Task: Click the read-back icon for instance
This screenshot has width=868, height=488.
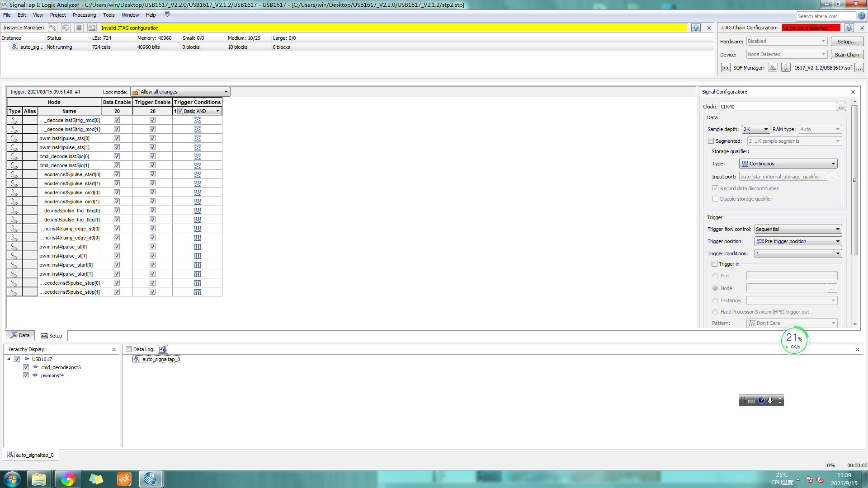Action: 92,28
